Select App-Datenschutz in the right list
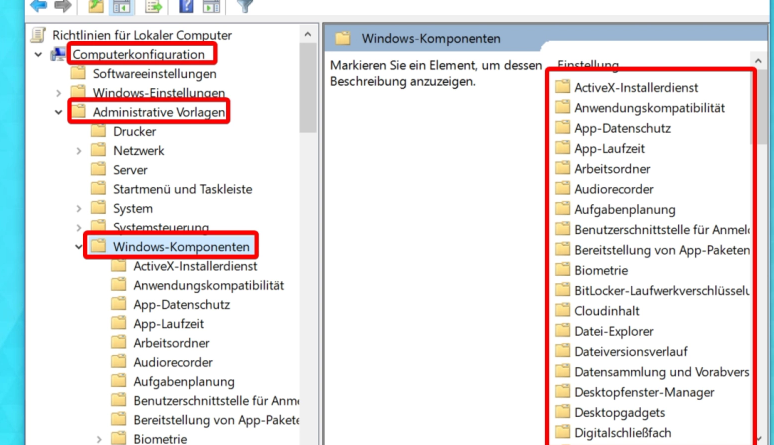This screenshot has height=445, width=774. point(622,128)
